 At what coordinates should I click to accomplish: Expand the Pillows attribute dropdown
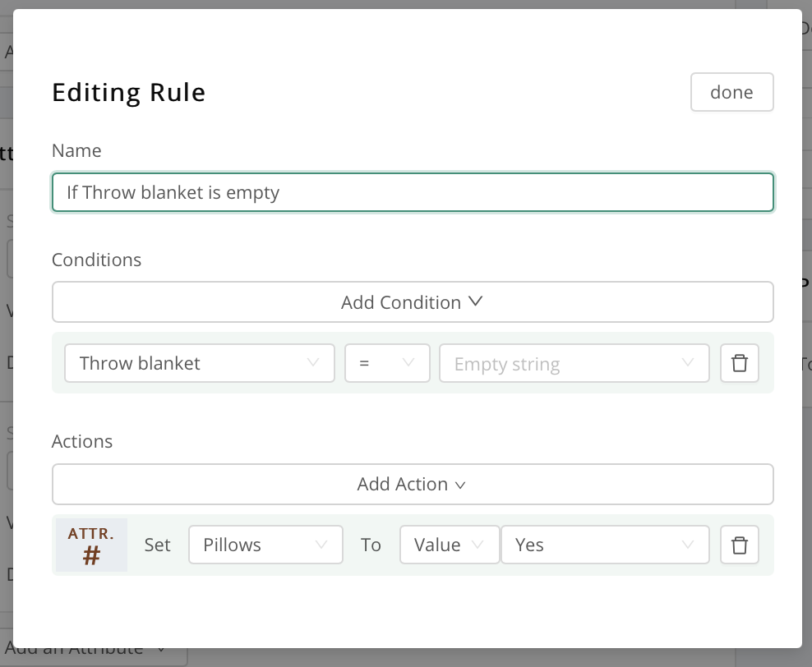coord(265,545)
